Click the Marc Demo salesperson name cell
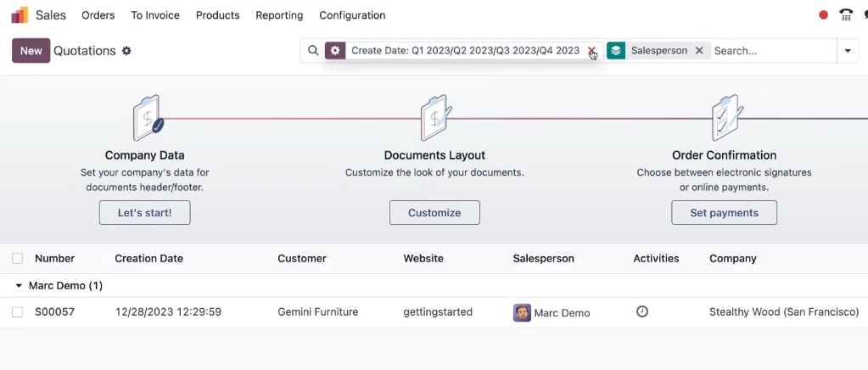This screenshot has width=868, height=370. tap(562, 313)
